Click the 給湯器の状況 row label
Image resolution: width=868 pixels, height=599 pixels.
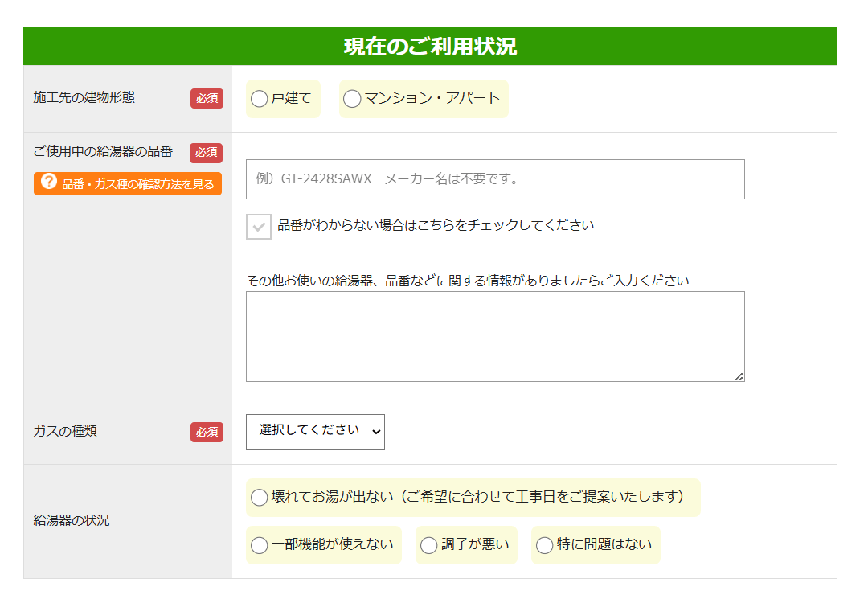pos(72,520)
